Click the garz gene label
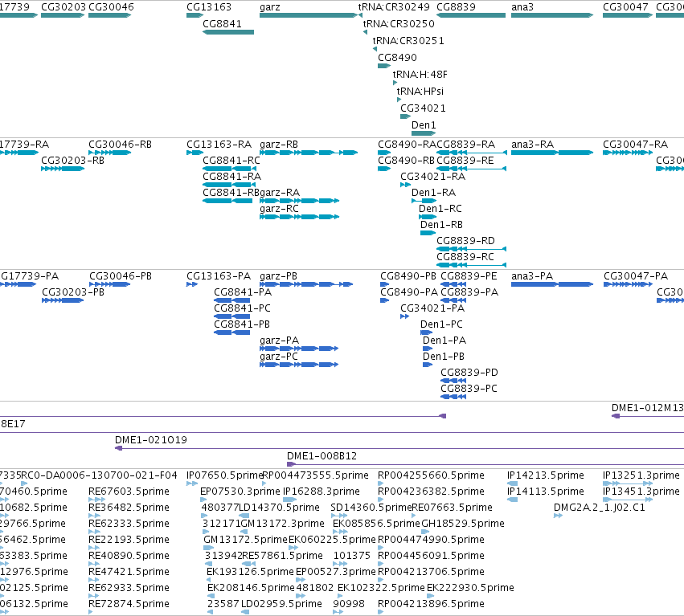Screen dimensions: 684x616 tap(269, 7)
